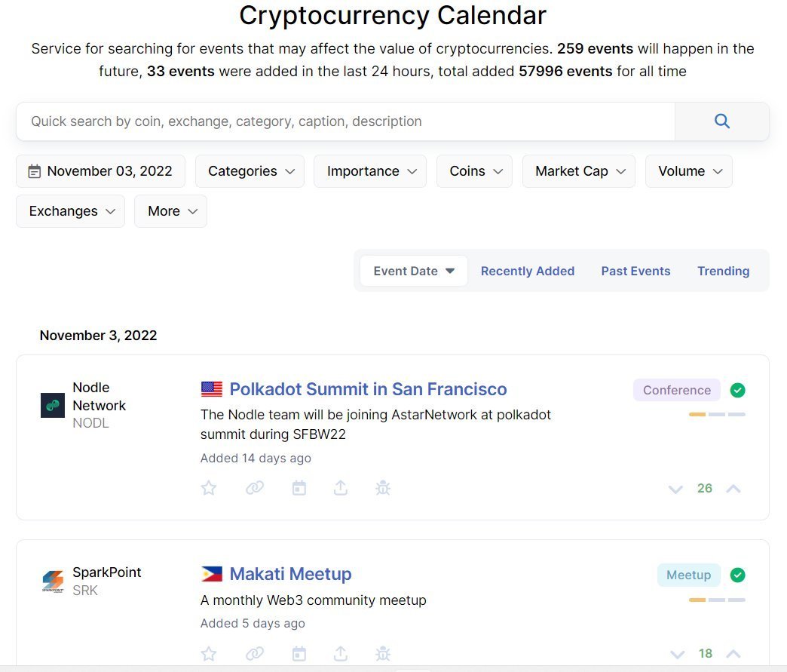Click the importance level bar on Makati Meetup
This screenshot has height=672, width=787.
click(x=716, y=600)
